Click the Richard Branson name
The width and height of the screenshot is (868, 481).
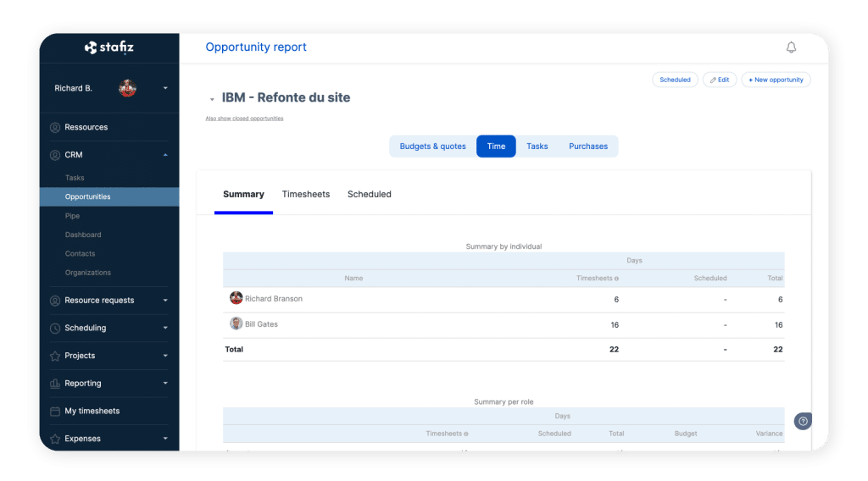click(x=274, y=299)
